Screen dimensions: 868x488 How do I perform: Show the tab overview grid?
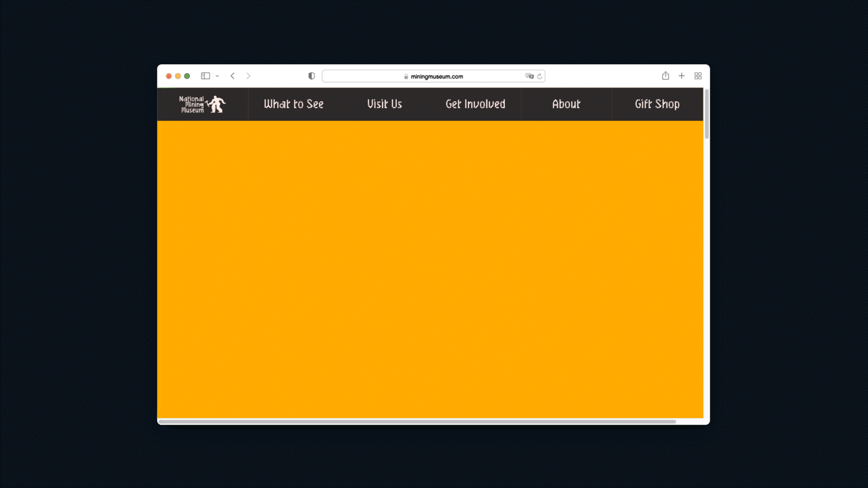point(698,76)
